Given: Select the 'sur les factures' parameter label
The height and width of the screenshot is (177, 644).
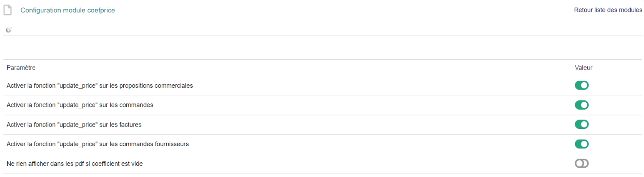Looking at the screenshot, I should pyautogui.click(x=74, y=125).
